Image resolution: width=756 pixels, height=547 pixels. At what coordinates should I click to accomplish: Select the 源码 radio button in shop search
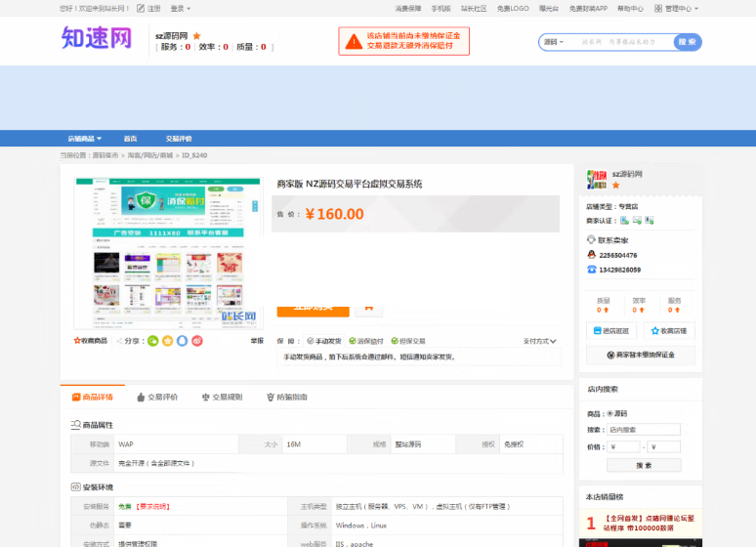(x=611, y=413)
